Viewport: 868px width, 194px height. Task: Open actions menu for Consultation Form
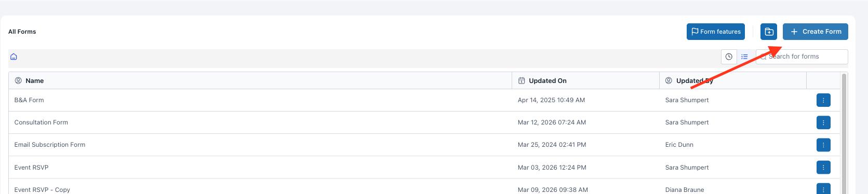pyautogui.click(x=823, y=122)
